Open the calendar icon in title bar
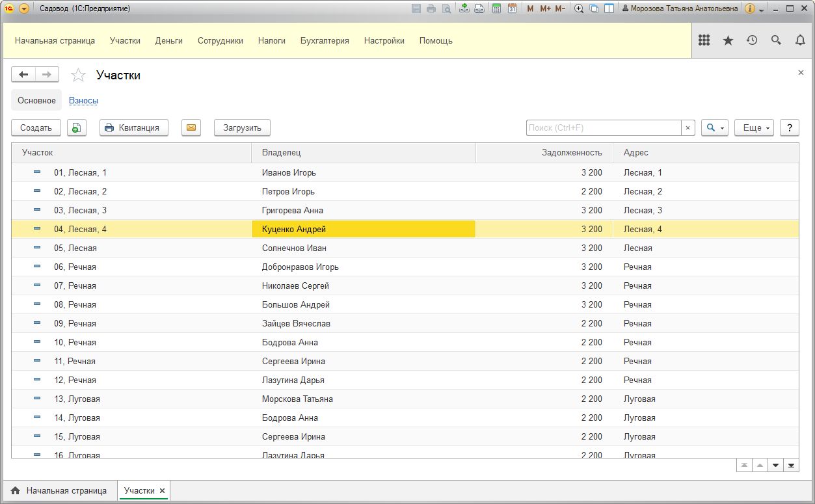 coord(512,8)
